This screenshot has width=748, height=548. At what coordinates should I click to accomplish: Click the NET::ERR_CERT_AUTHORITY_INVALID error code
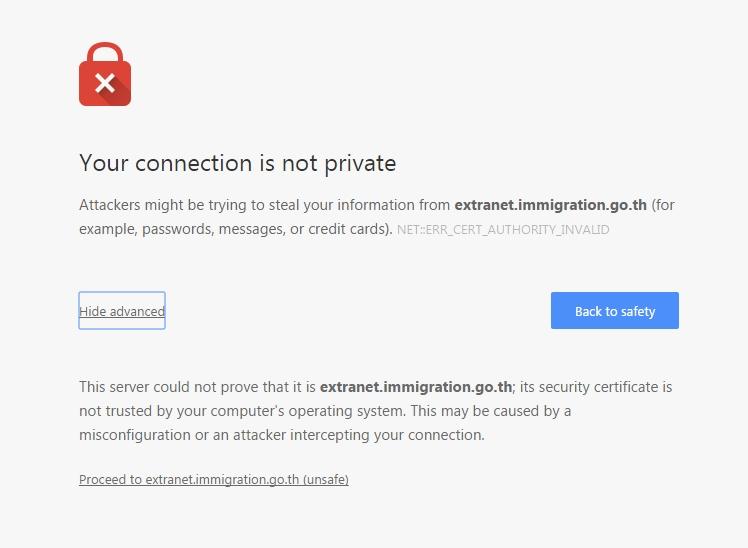503,230
